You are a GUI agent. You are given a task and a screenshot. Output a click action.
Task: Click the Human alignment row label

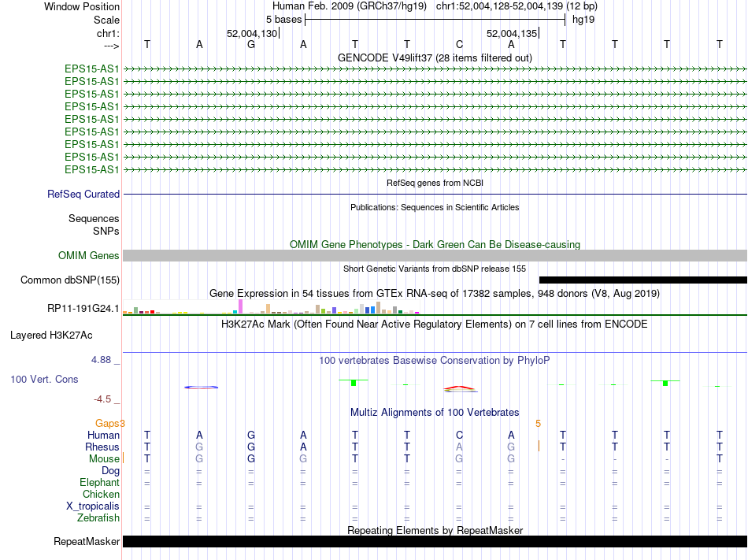pos(103,435)
